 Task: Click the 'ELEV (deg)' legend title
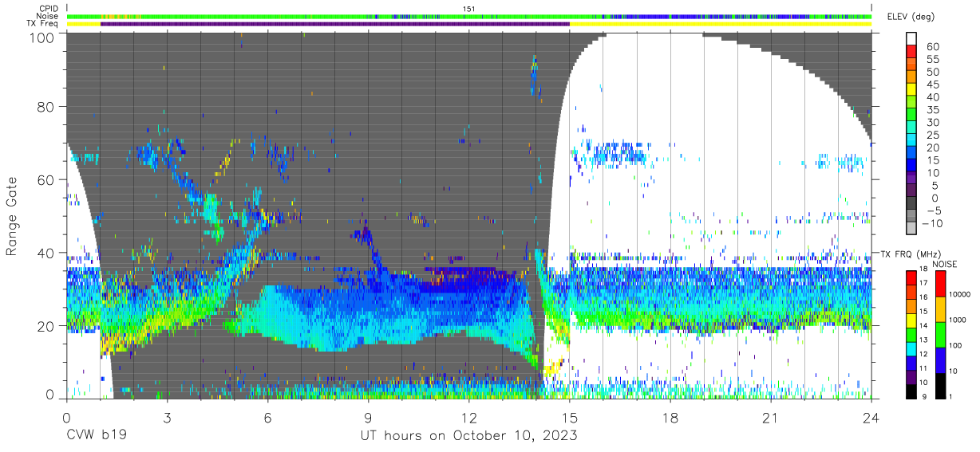911,17
